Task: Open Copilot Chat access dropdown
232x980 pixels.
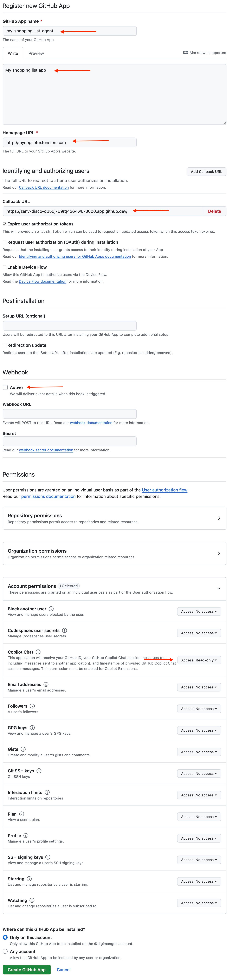Action: point(199,660)
